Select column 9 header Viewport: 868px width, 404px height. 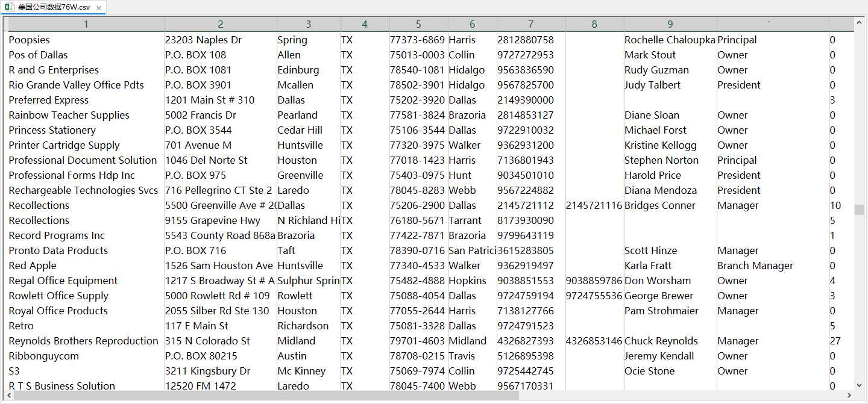coord(670,24)
